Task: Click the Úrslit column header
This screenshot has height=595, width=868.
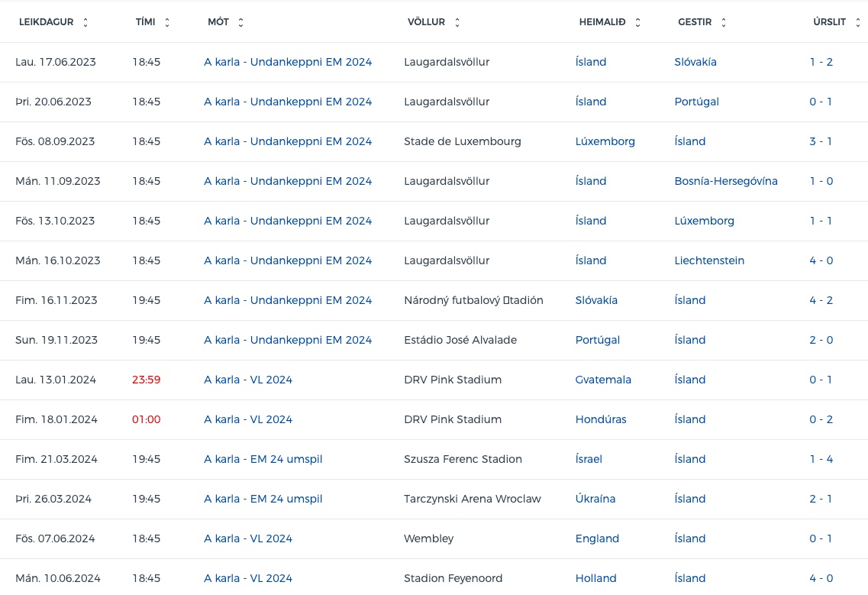Action: (829, 22)
